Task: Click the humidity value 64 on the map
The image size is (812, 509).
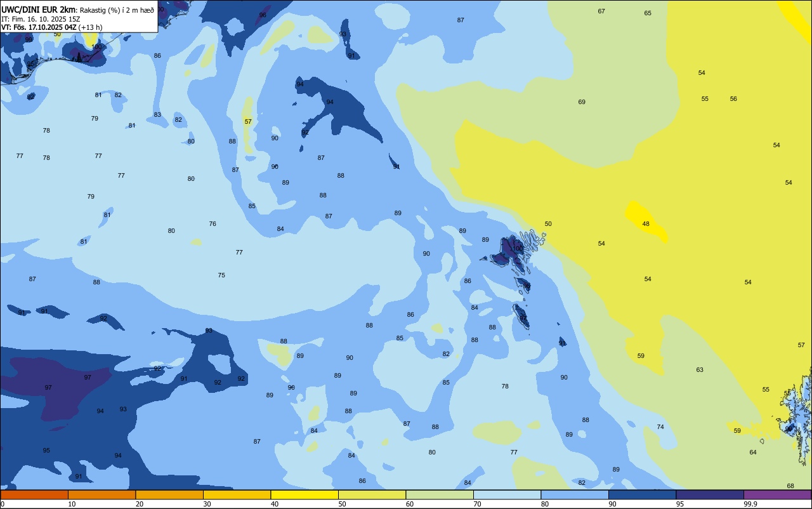Action: tap(753, 453)
